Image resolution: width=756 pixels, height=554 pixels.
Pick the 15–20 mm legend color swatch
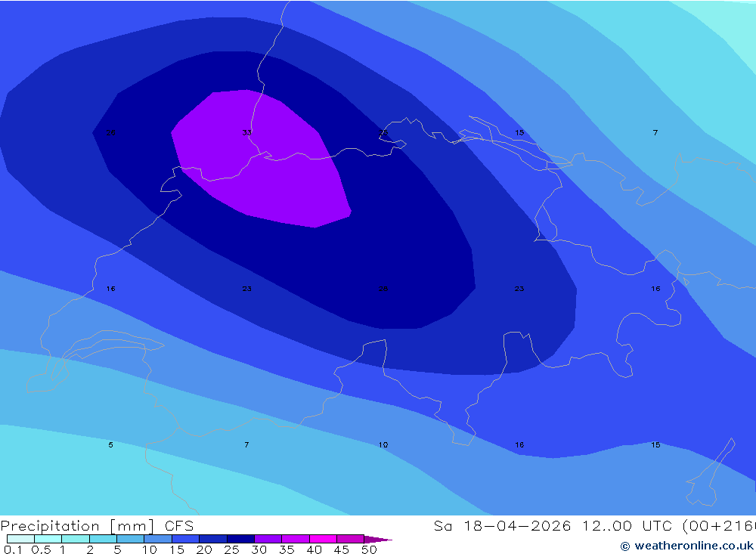pyautogui.click(x=185, y=539)
